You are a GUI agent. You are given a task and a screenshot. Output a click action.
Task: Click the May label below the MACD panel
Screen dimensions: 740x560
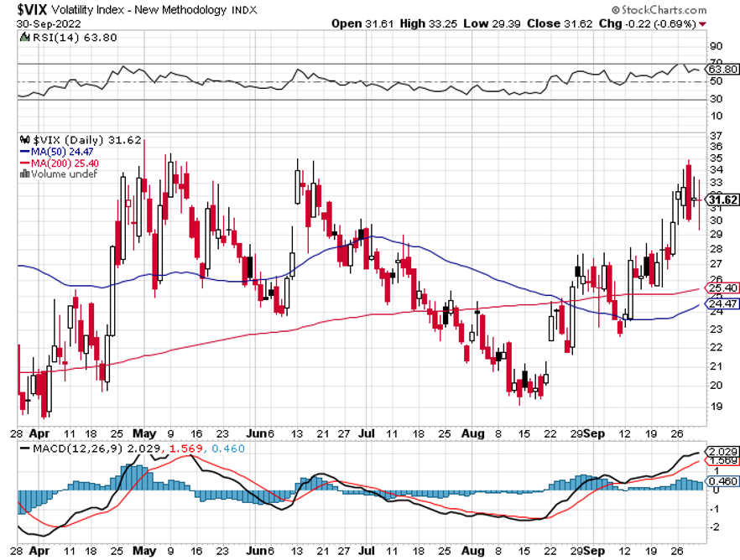click(x=144, y=551)
